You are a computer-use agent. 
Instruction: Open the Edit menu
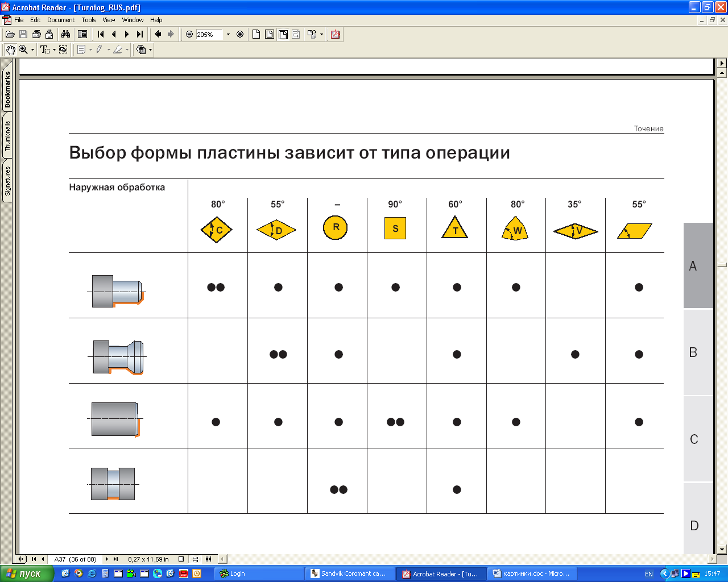pos(35,20)
